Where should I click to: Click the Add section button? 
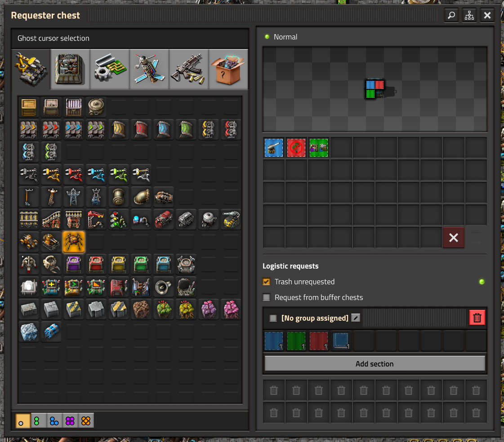(x=375, y=364)
